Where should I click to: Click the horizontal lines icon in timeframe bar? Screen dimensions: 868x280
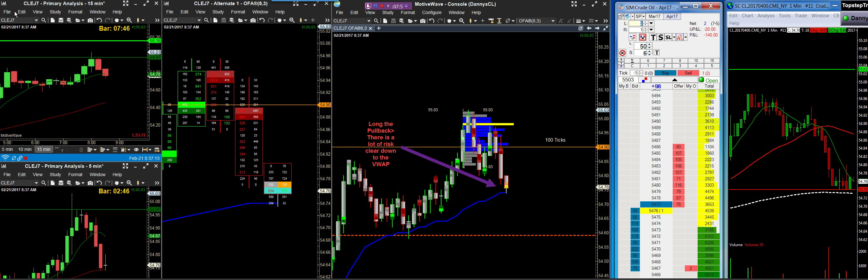point(115,150)
